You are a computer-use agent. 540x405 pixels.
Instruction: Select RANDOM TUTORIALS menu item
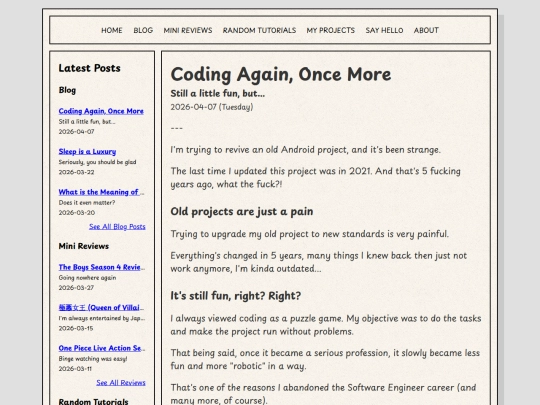point(259,30)
